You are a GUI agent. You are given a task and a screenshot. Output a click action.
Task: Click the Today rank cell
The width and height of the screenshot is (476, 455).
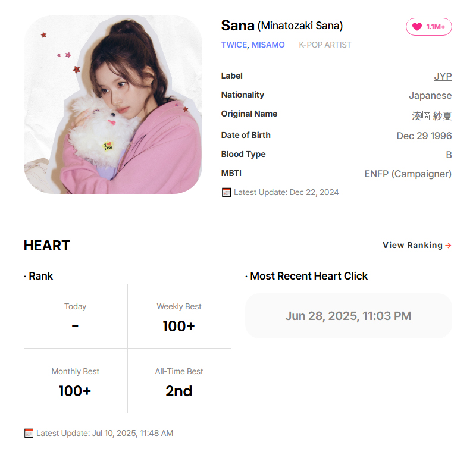pos(76,316)
